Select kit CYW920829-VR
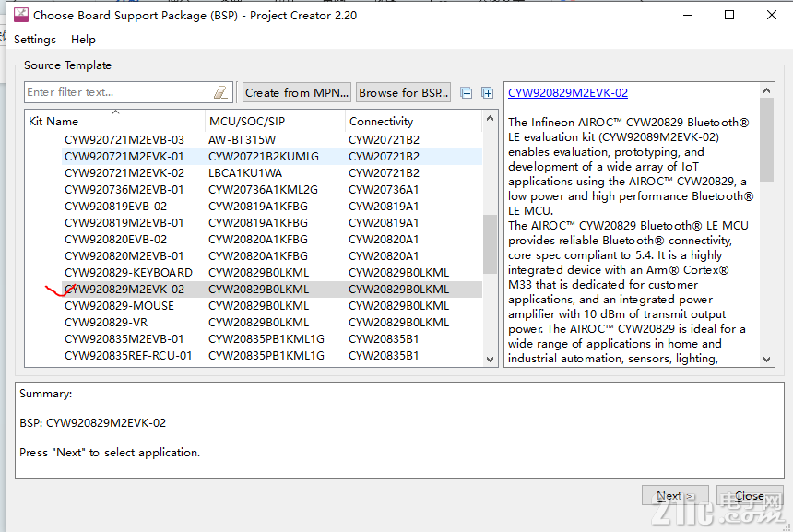793x532 pixels. [106, 323]
